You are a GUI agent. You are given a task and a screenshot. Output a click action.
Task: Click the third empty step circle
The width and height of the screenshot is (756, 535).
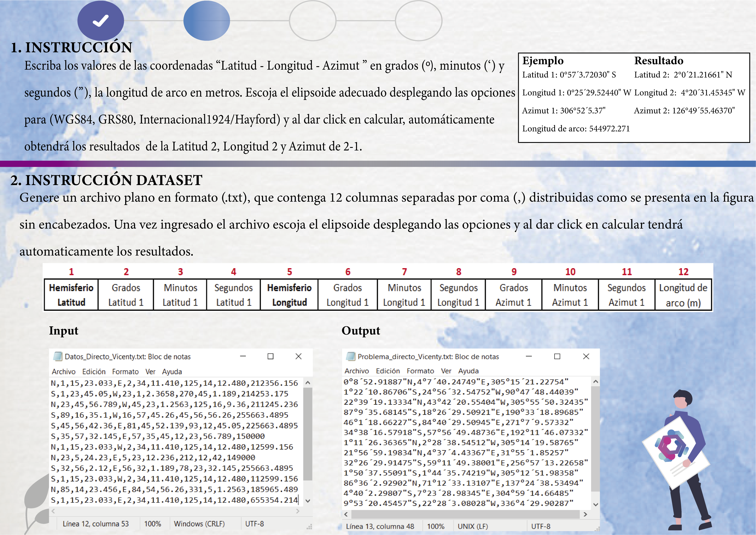tap(312, 20)
